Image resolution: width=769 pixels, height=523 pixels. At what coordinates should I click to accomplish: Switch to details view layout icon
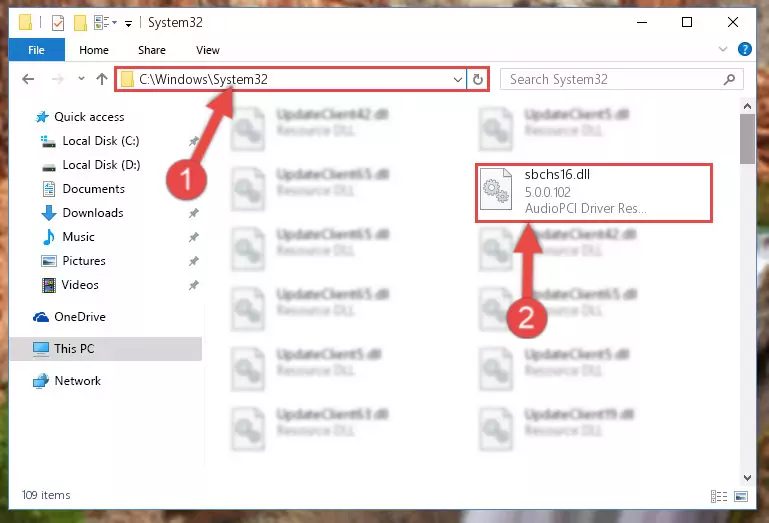[719, 496]
